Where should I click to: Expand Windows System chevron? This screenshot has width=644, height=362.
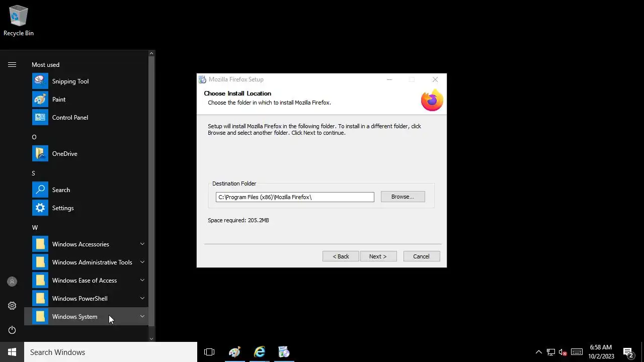tap(142, 317)
